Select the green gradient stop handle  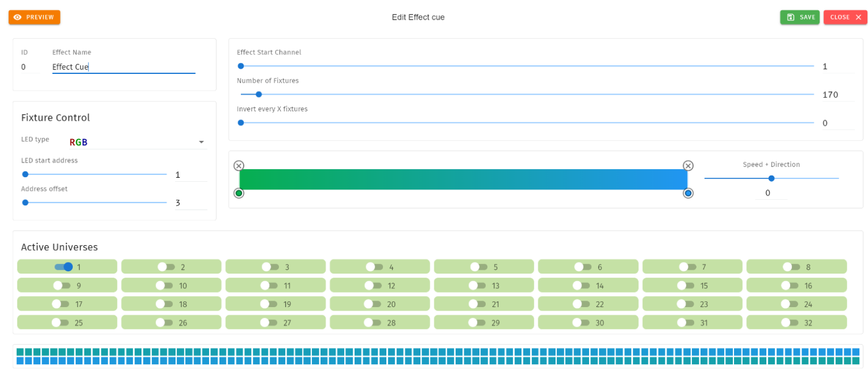239,193
